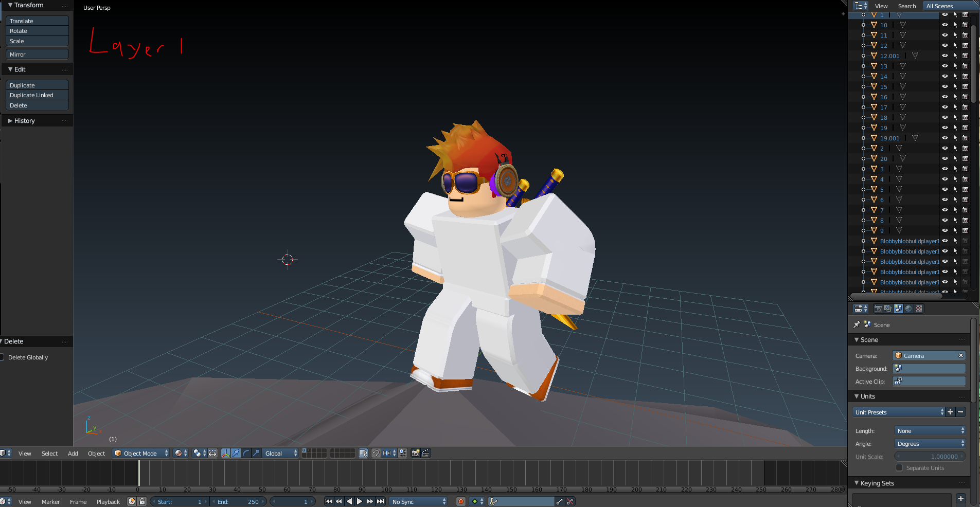Open the World properties globe tab
This screenshot has width=980, height=507.
coord(908,309)
